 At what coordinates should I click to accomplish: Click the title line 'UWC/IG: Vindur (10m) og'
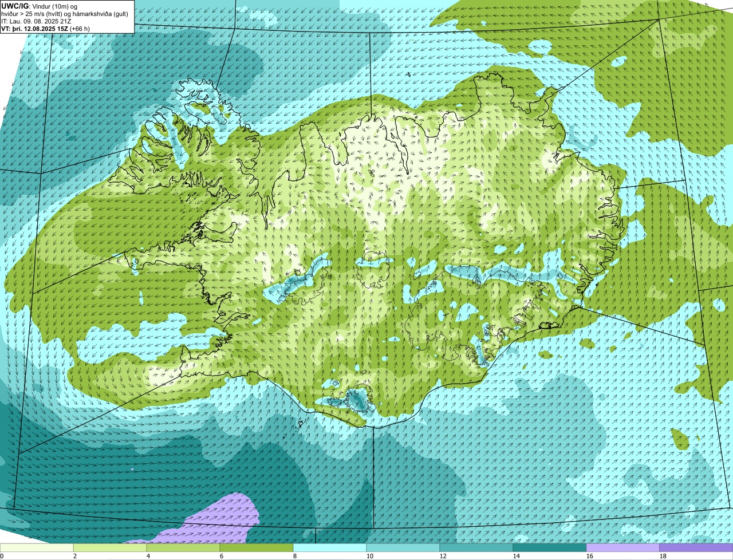pyautogui.click(x=39, y=6)
